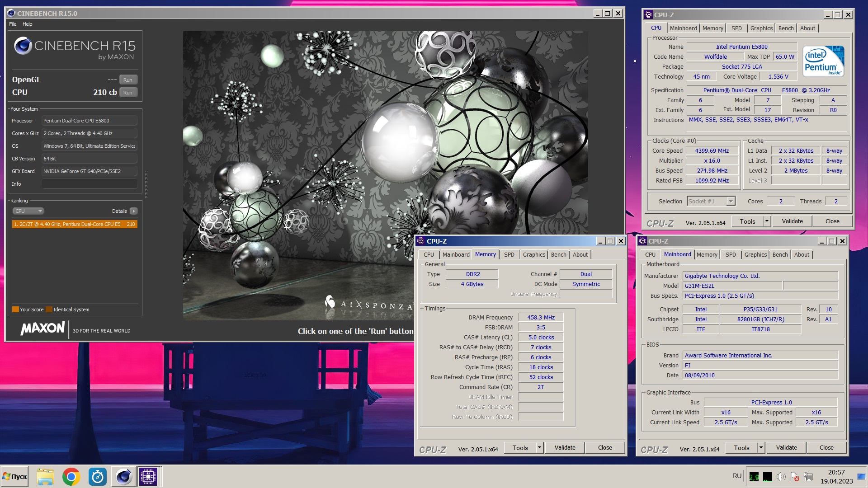The image size is (868, 488).
Task: Click the CPU-Z title icon in the CPU window
Action: [648, 14]
